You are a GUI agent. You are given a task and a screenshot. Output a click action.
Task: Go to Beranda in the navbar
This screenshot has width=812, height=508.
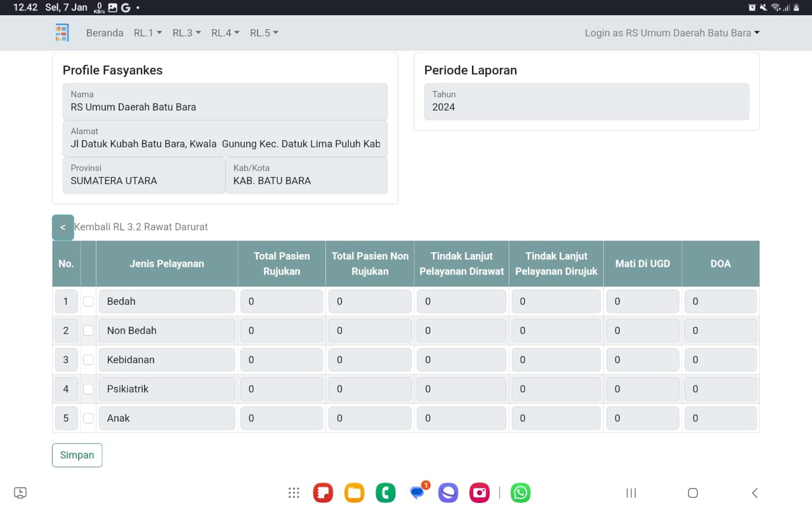tap(105, 33)
